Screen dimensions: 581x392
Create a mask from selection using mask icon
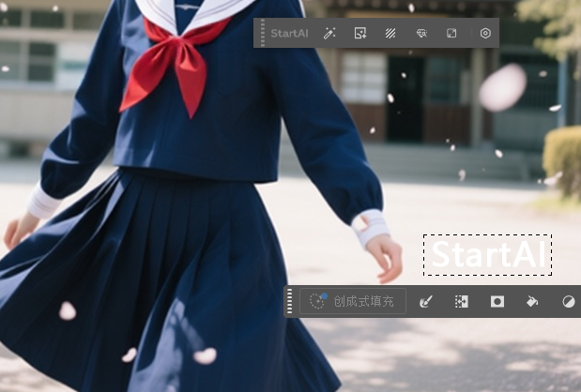[x=497, y=301]
